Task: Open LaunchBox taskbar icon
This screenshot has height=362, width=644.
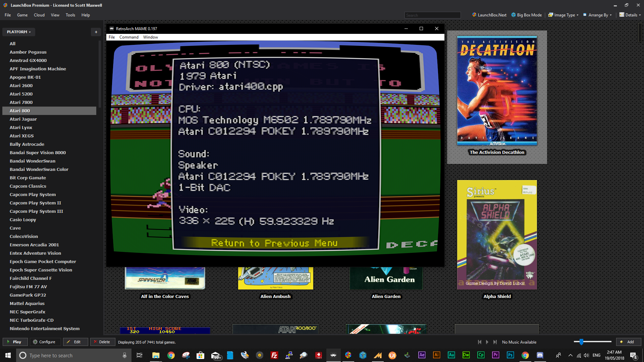Action: [348, 355]
